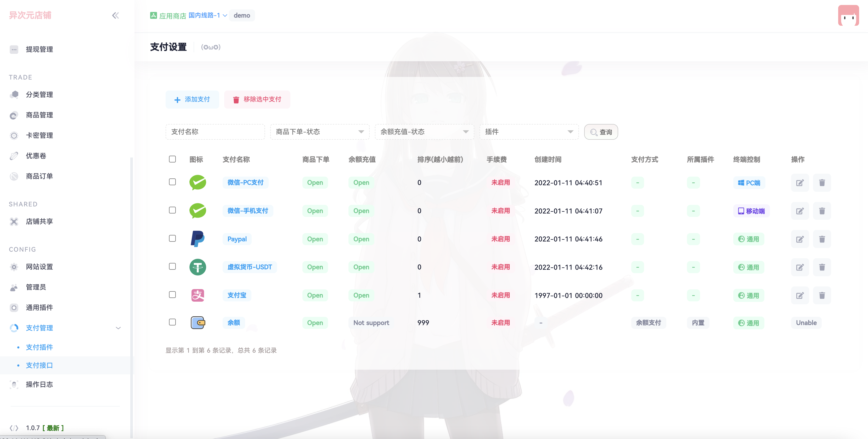This screenshot has width=868, height=439.
Task: Edit the 支付宝 payment entry
Action: [x=800, y=295]
